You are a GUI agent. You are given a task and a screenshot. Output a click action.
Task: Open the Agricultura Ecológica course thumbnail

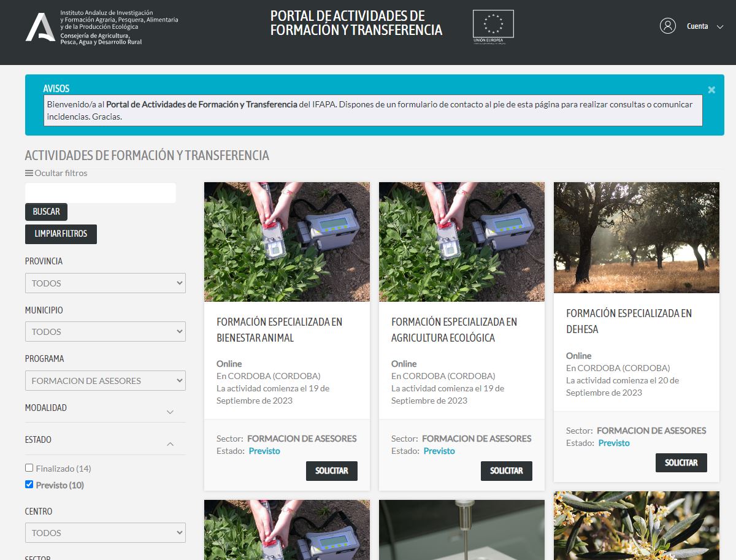tap(462, 242)
